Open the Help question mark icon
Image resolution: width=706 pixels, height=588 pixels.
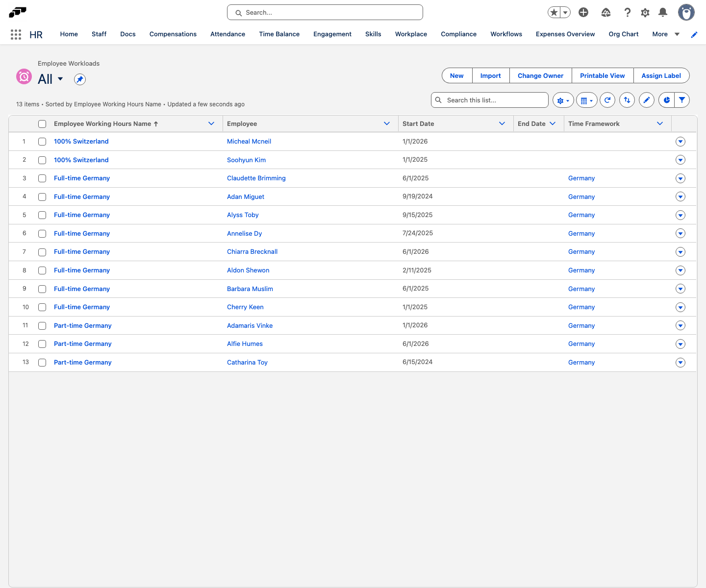627,12
